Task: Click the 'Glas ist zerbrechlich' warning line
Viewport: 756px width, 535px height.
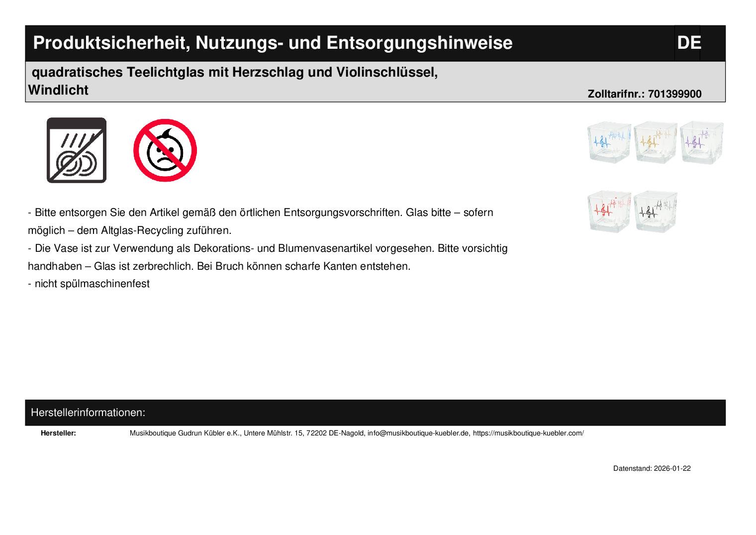Action: point(219,266)
